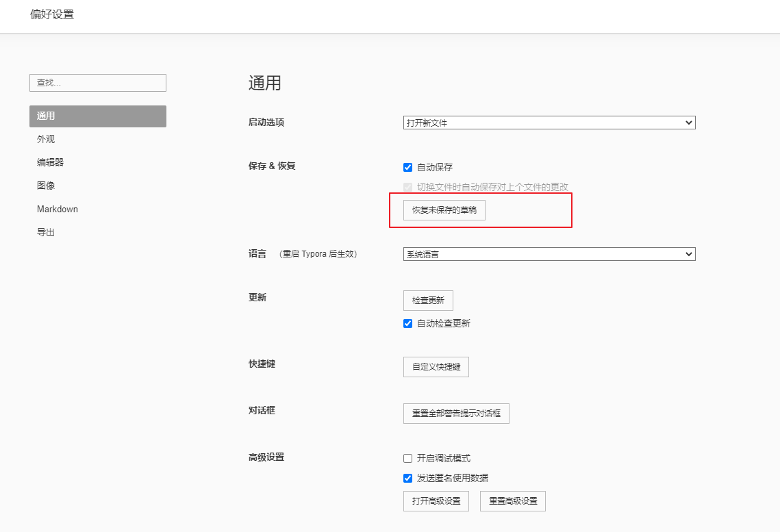780x532 pixels.
Task: Click 重置全部警告提示对话框
Action: 456,413
